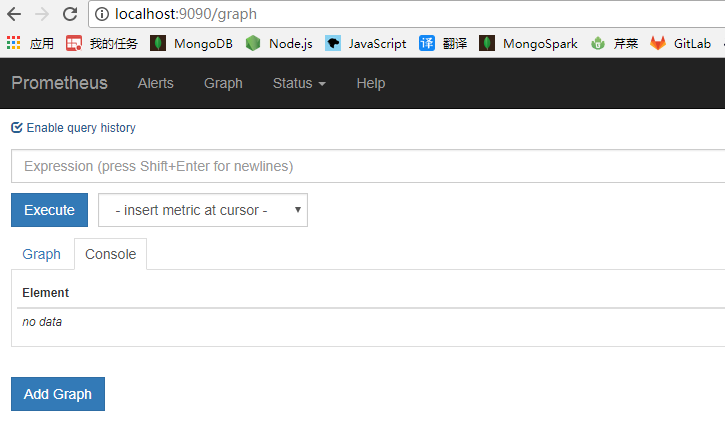This screenshot has width=725, height=442.
Task: Click the browser forward arrow
Action: point(42,14)
